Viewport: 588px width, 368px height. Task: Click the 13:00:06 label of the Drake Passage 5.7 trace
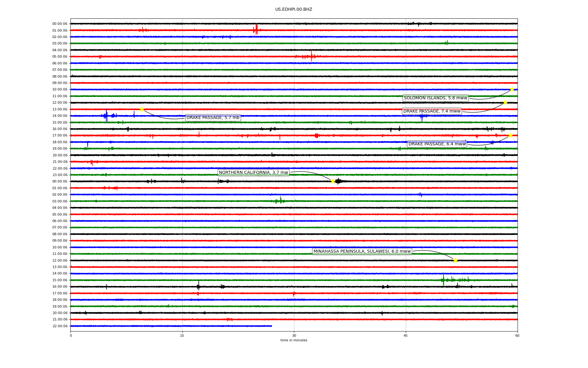click(60, 109)
